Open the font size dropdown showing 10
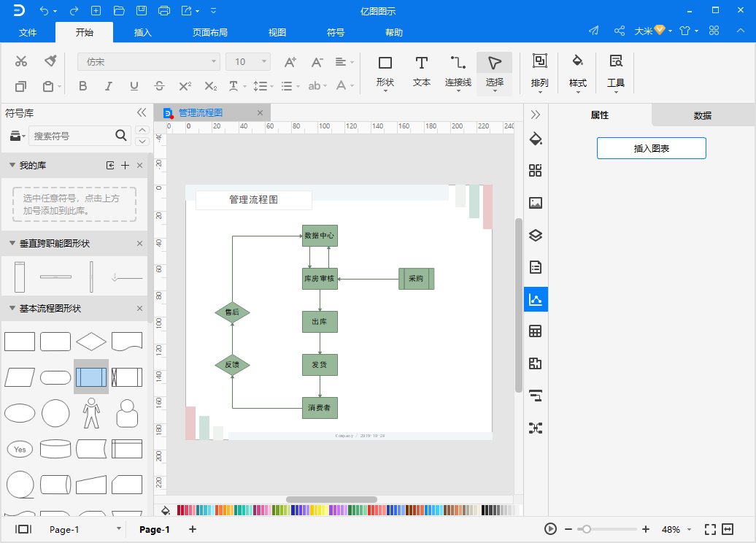Image resolution: width=756 pixels, height=543 pixels. tap(248, 62)
